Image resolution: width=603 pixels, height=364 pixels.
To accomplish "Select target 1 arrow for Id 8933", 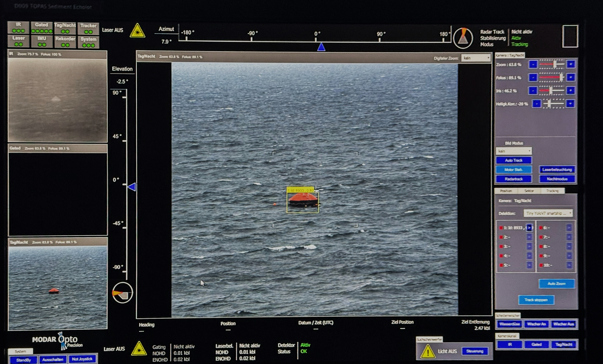I will point(529,228).
